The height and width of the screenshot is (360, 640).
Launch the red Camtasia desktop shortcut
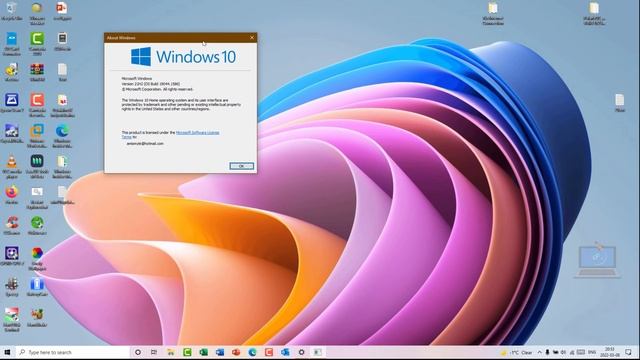[37, 104]
